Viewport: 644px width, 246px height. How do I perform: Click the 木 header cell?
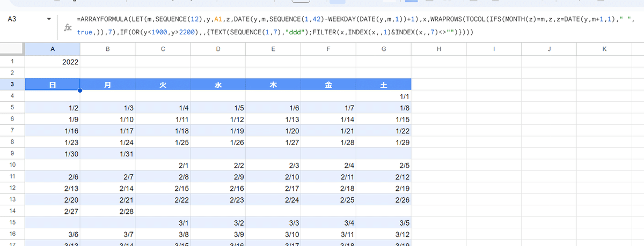point(273,85)
